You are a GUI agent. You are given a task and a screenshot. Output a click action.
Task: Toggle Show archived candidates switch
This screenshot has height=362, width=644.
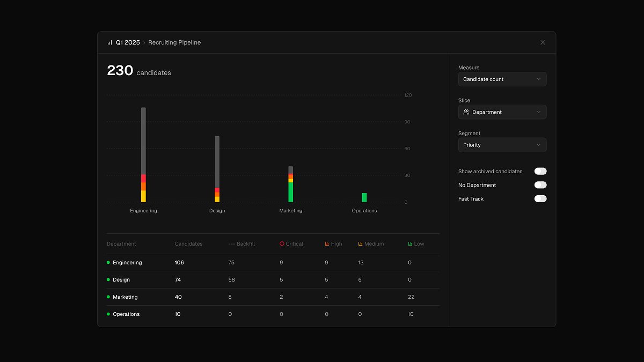[x=540, y=171]
